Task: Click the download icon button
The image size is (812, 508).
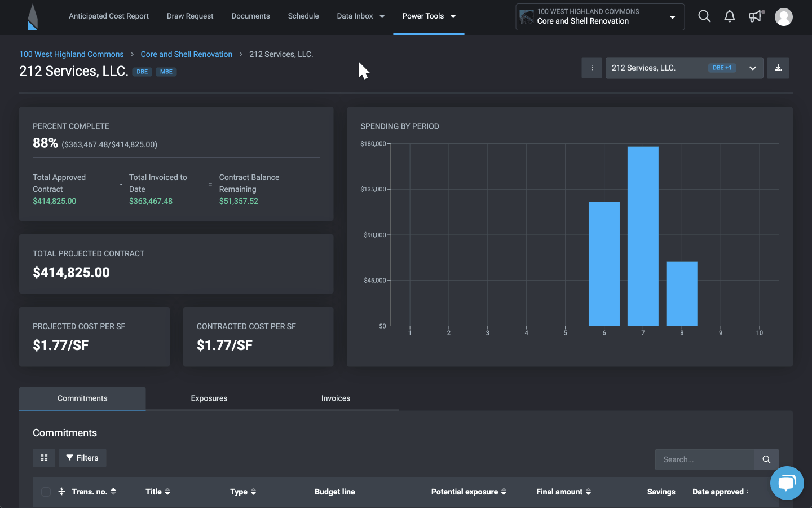Action: (x=778, y=68)
